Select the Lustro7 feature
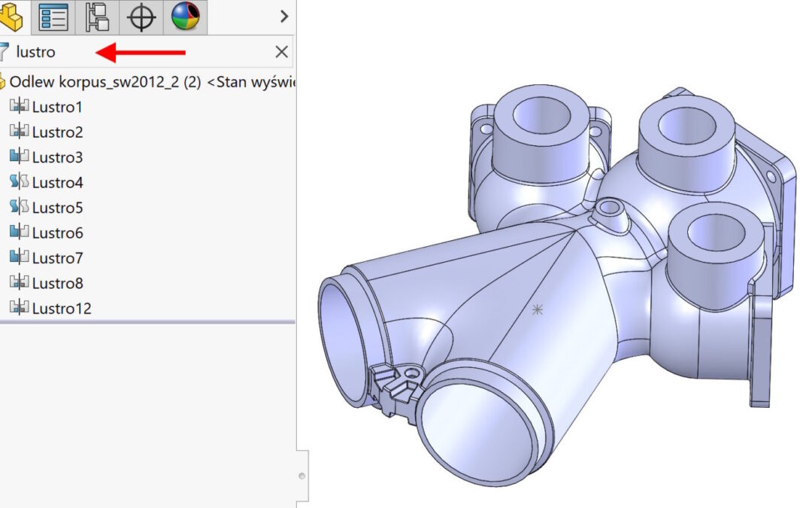The height and width of the screenshot is (508, 812). tap(57, 258)
